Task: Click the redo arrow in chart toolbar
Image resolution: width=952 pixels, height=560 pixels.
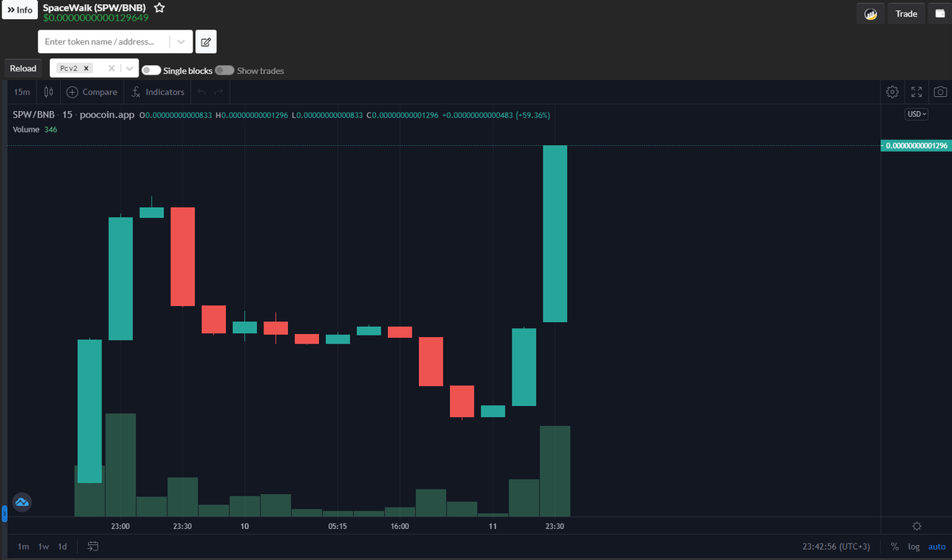Action: (x=219, y=92)
